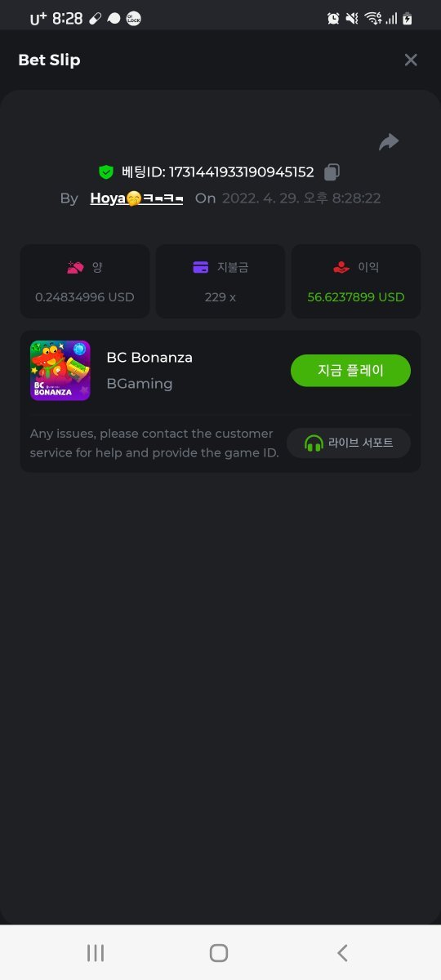441x980 pixels.
Task: Tap the 이익 profit hand icon
Action: (341, 267)
